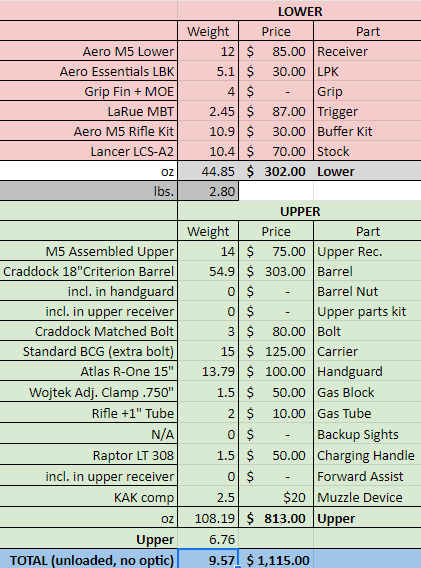The height and width of the screenshot is (568, 421).
Task: Select the Upper total price $813.00 cell
Action: point(276,518)
